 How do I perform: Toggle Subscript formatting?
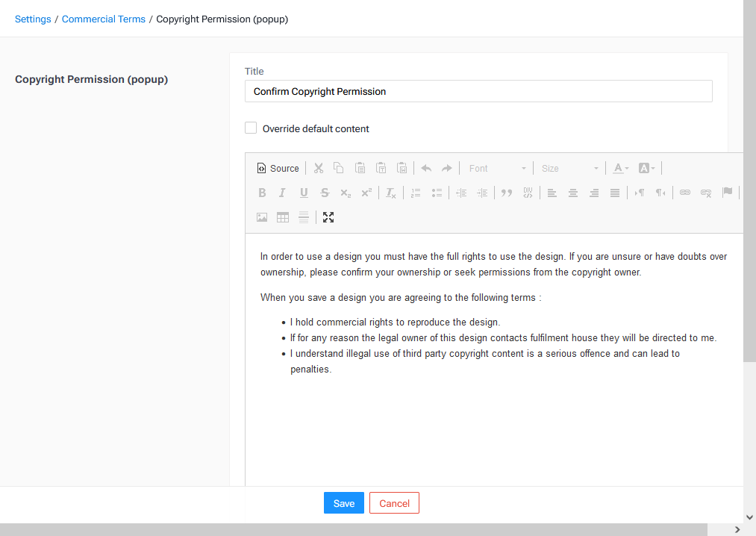tap(346, 193)
